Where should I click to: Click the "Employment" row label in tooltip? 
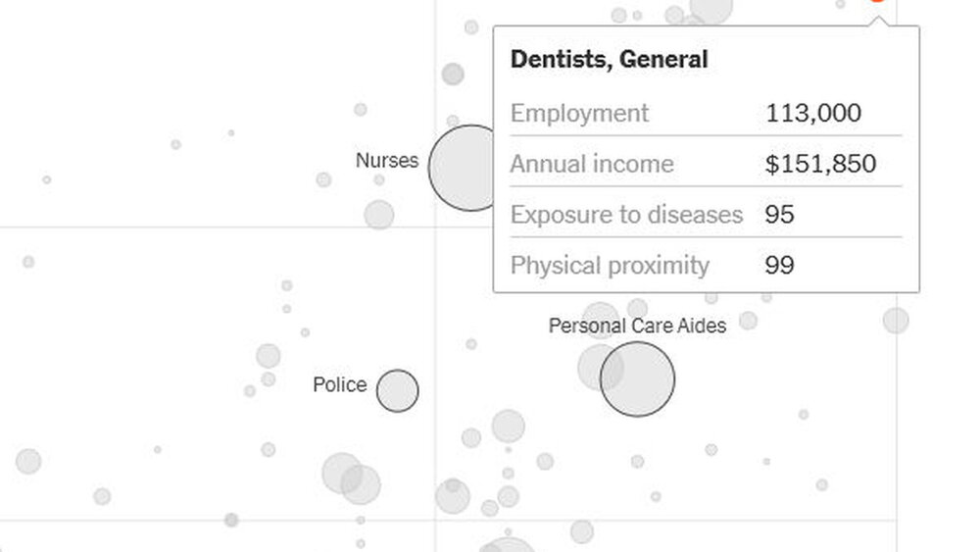point(579,113)
